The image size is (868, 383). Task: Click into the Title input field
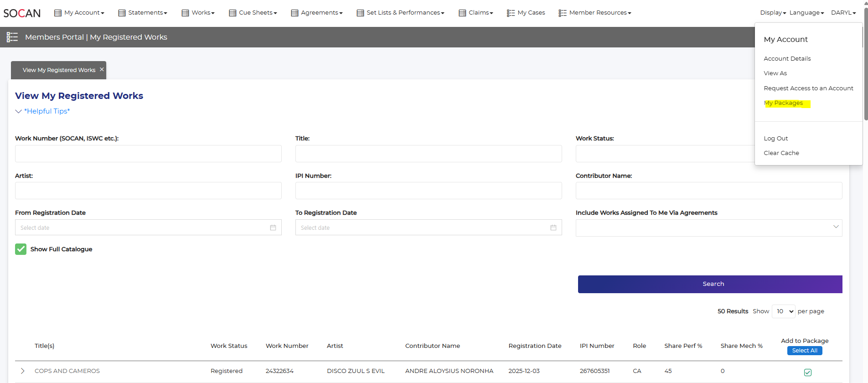point(428,154)
